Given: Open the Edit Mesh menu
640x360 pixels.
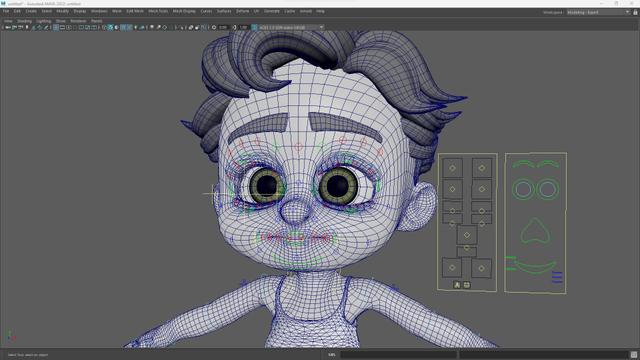Looking at the screenshot, I should point(135,11).
